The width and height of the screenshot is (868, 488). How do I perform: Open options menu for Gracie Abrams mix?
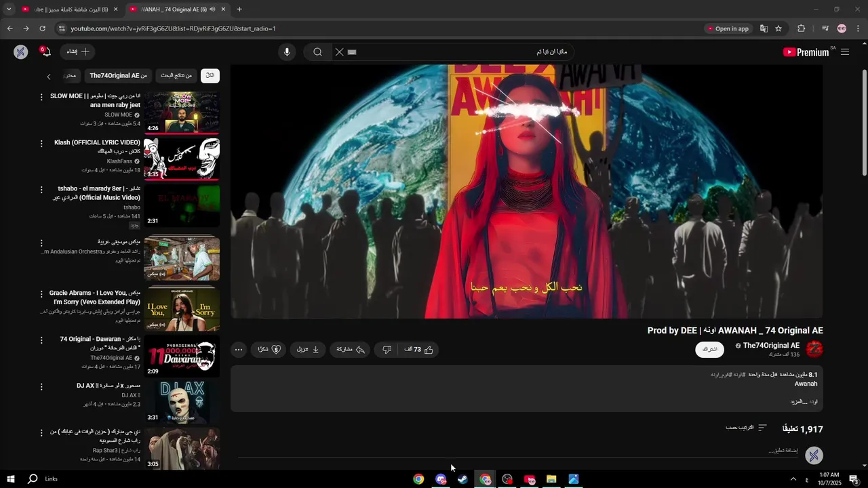click(41, 294)
